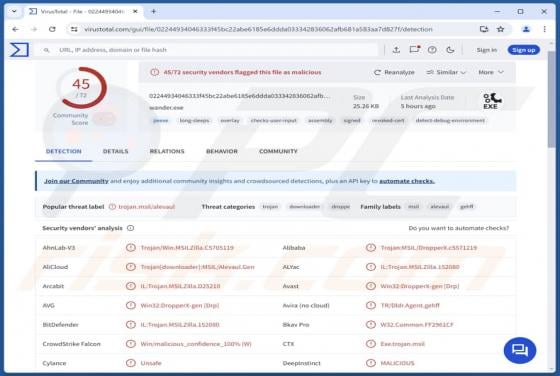Switch to the DETAILS tab
560x376 pixels.
[115, 151]
